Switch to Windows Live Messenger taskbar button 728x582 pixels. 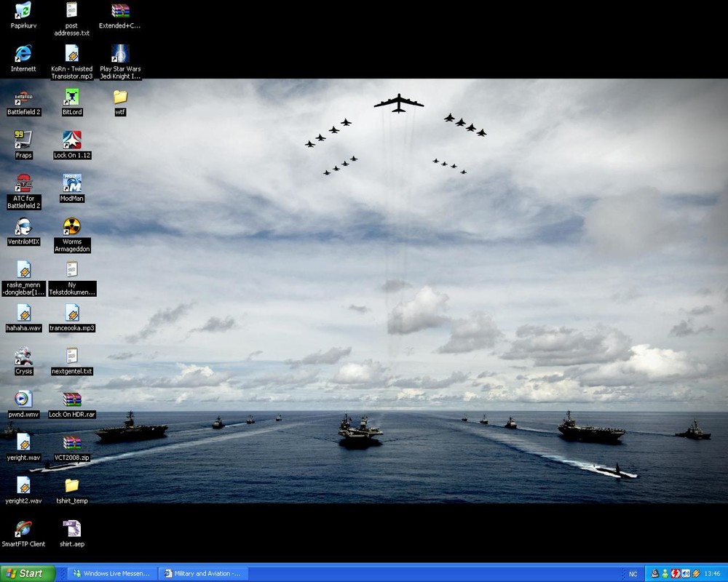click(111, 573)
